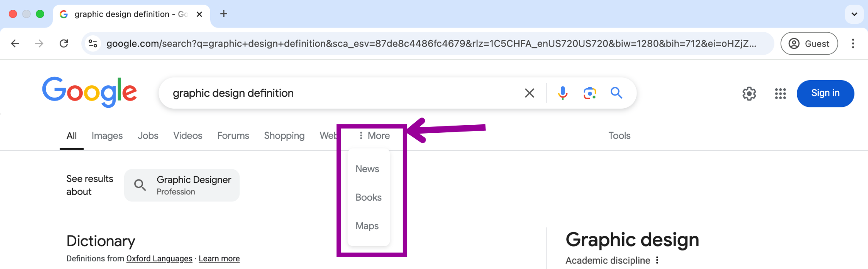Viewport: 868px width, 269px height.
Task: Start voice search with microphone icon
Action: pyautogui.click(x=563, y=93)
